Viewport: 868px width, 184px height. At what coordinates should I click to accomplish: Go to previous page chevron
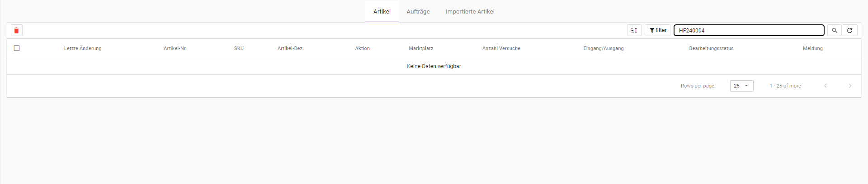pyautogui.click(x=826, y=86)
